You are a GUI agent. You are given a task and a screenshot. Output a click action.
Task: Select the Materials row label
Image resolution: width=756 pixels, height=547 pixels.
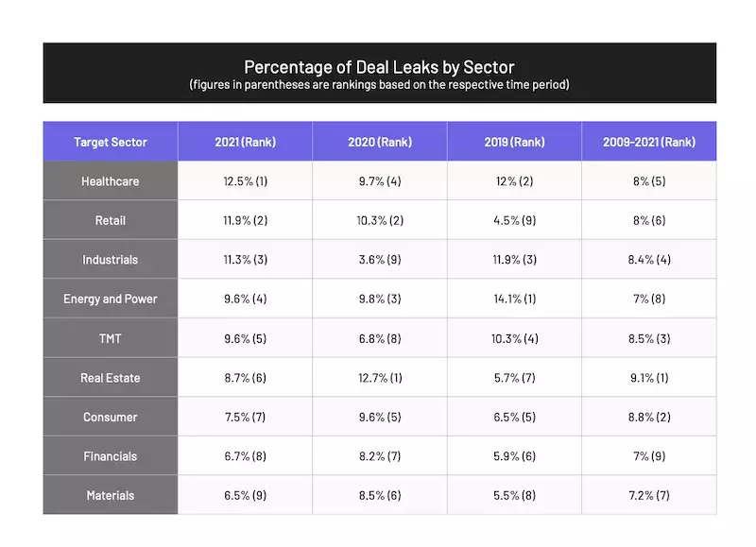tap(111, 495)
